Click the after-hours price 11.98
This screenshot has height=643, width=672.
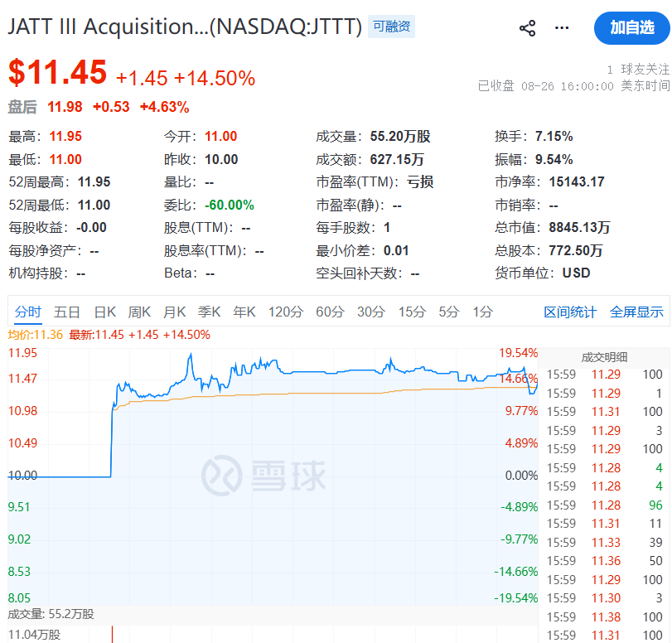click(x=65, y=107)
